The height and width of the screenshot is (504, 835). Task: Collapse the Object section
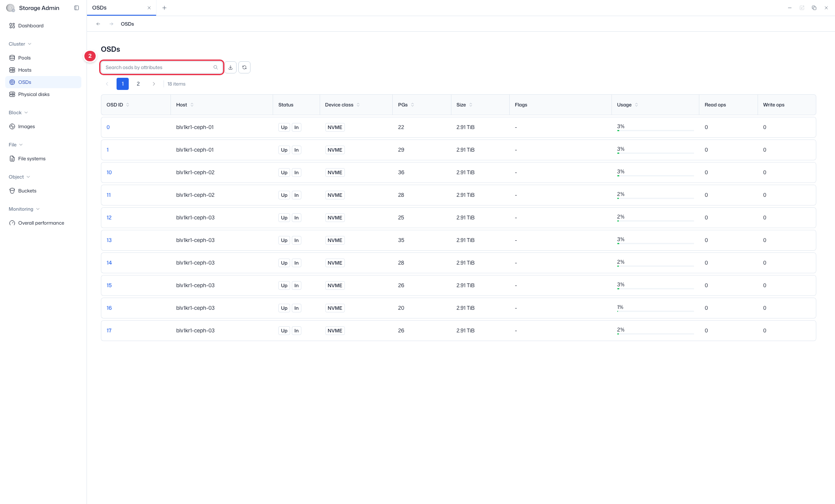pyautogui.click(x=19, y=177)
